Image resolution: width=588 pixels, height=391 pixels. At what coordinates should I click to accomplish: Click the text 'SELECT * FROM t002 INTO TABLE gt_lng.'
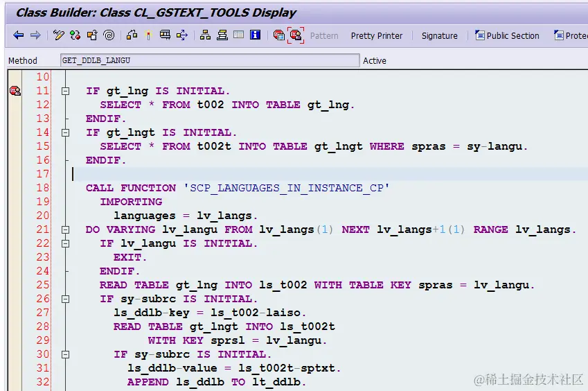(227, 105)
